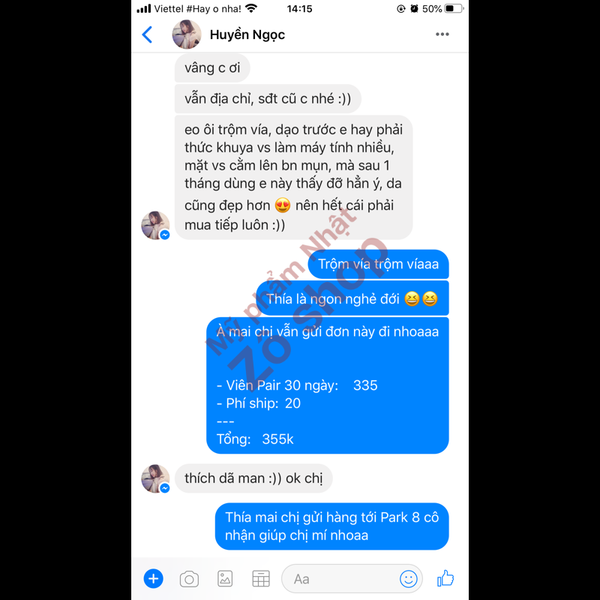Image resolution: width=600 pixels, height=600 pixels.
Task: Select the "Trộm vía trộm víaaa" bubble
Action: (378, 264)
